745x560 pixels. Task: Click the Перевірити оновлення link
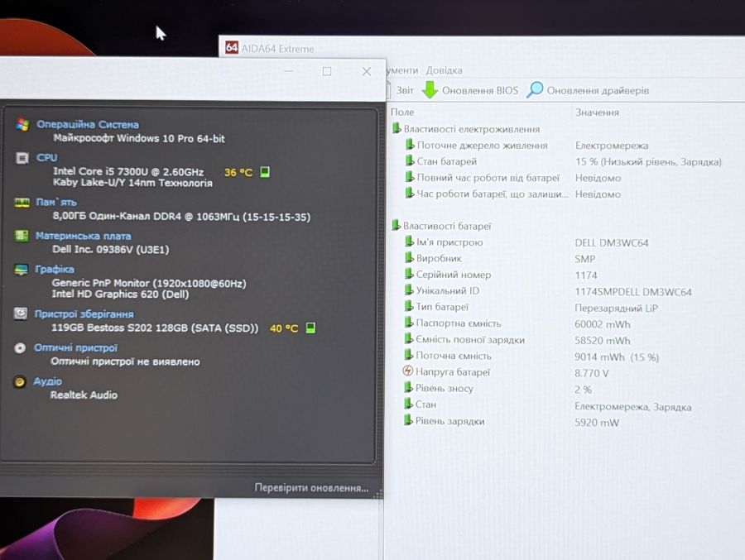[x=311, y=488]
